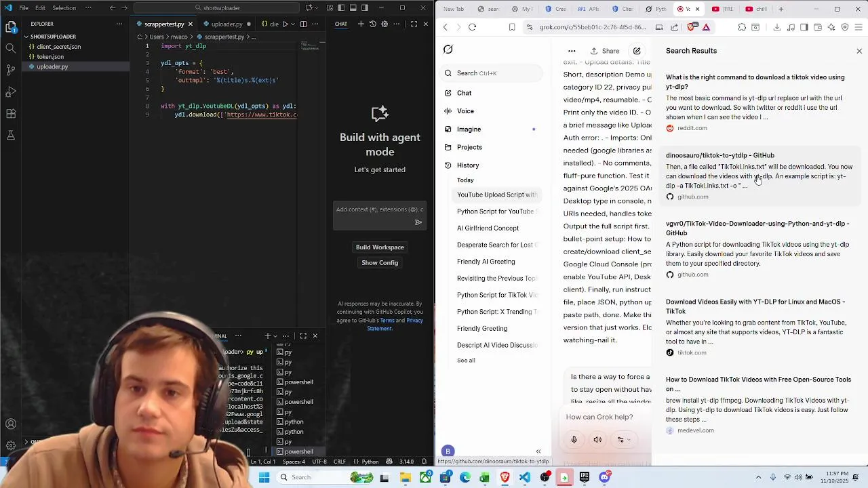The width and height of the screenshot is (868, 488).
Task: Reload the Grok page in the browser
Action: (x=473, y=27)
